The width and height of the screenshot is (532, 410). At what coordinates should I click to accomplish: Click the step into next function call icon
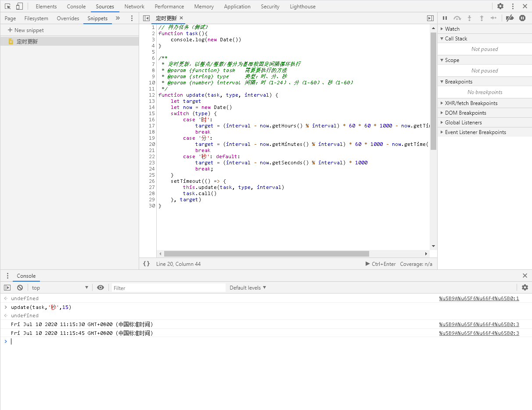click(x=469, y=18)
